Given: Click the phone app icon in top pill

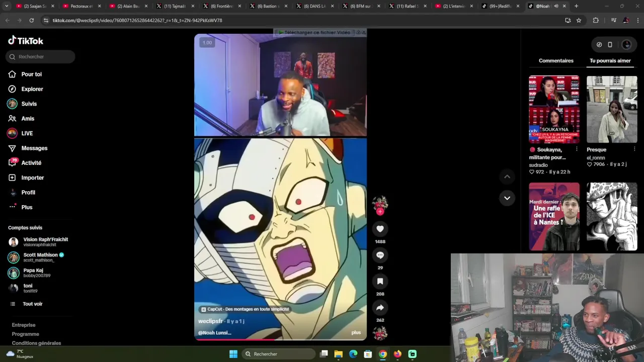Looking at the screenshot, I should [610, 45].
